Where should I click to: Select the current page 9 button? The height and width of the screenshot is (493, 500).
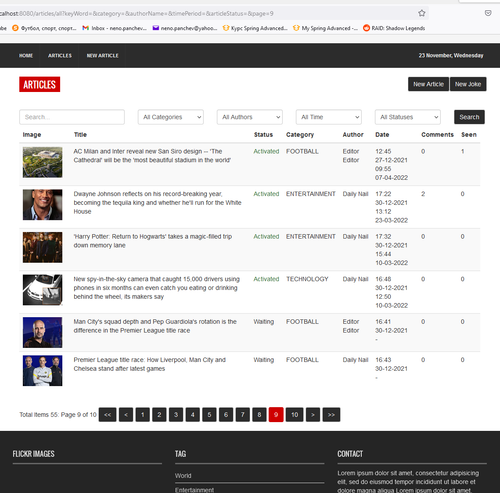[x=276, y=415]
